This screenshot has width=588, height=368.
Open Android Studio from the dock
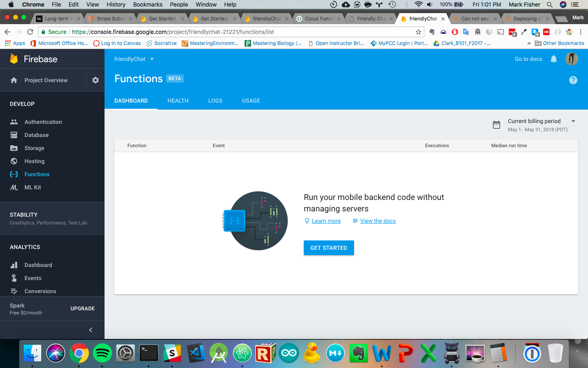(x=219, y=353)
